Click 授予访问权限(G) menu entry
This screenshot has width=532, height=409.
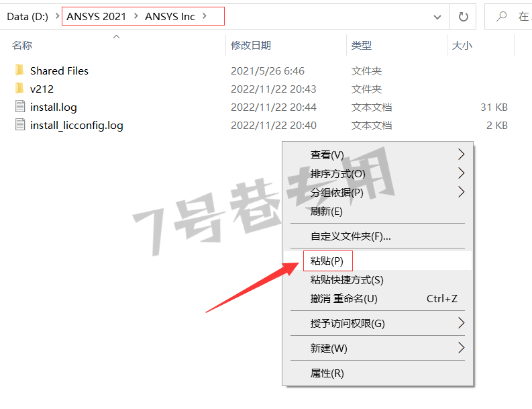pyautogui.click(x=378, y=323)
